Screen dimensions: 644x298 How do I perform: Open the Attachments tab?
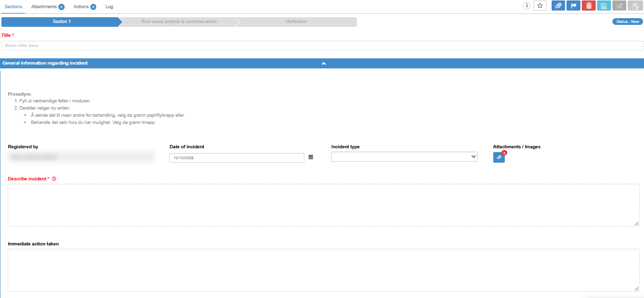[x=44, y=7]
